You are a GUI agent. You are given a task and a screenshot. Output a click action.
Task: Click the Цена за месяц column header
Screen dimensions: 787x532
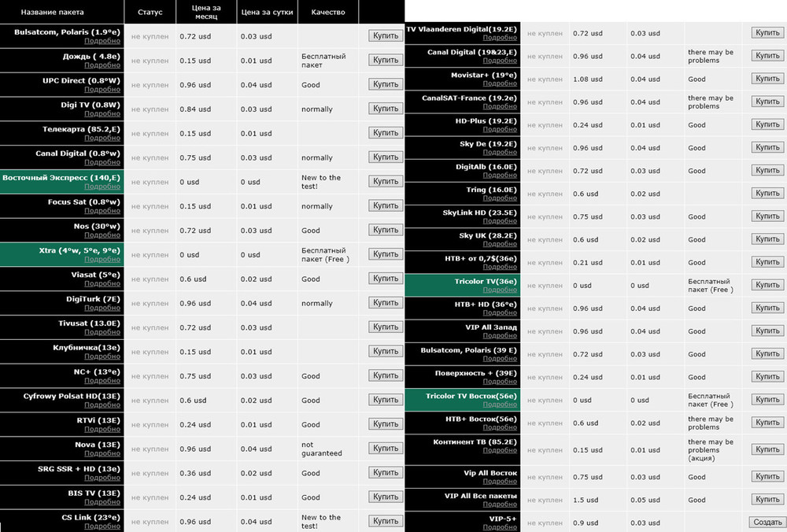(x=205, y=13)
